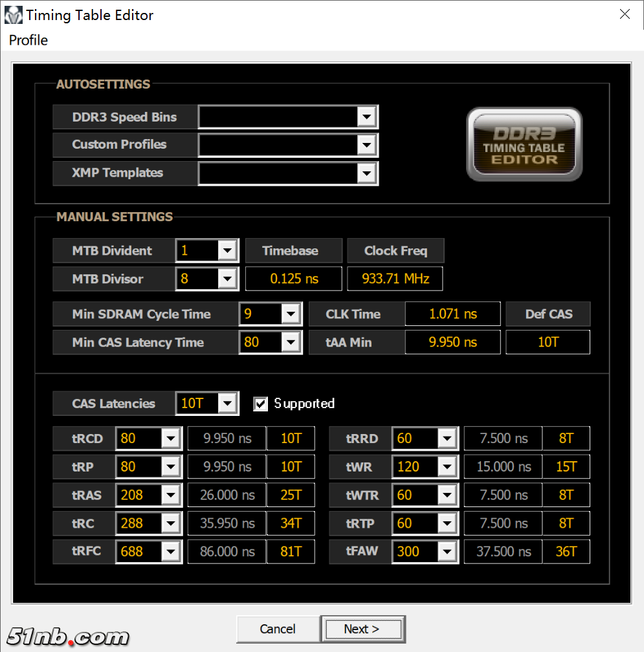This screenshot has width=644, height=652.
Task: Toggle the Supported checkbox
Action: coord(261,404)
